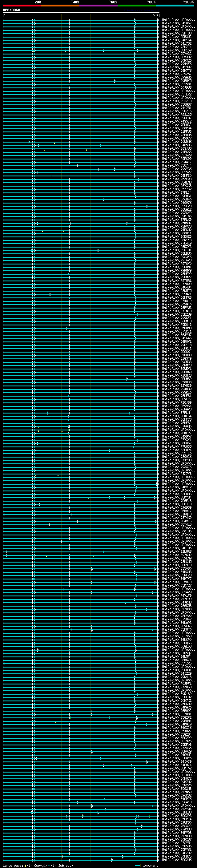Choose hit UniRef100_O82527
This screenshot has height=868, width=197.
coord(177,172)
